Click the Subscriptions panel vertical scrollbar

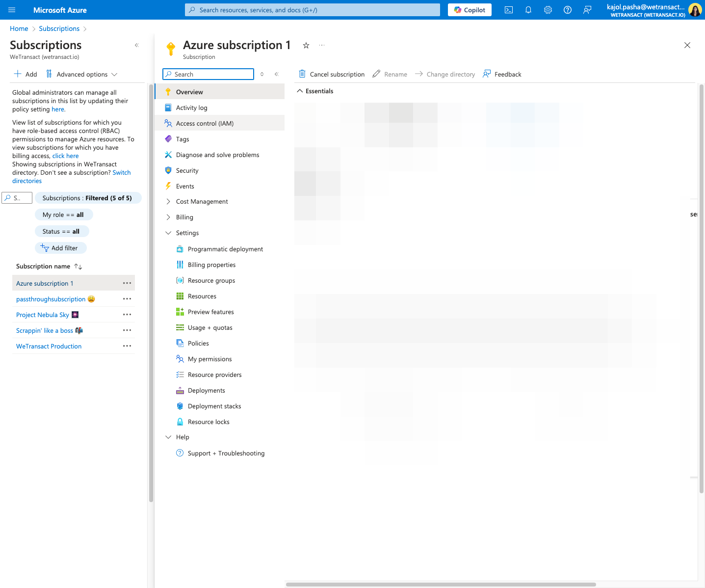pos(151,294)
